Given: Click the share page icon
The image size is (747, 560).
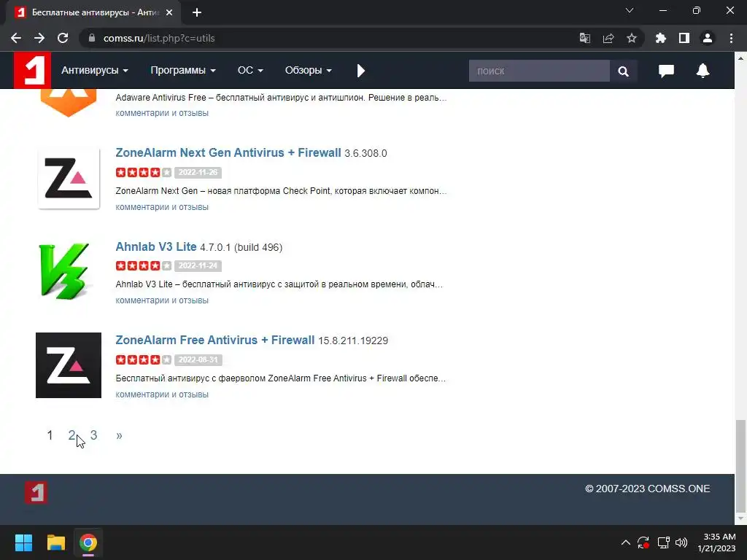Looking at the screenshot, I should click(608, 38).
